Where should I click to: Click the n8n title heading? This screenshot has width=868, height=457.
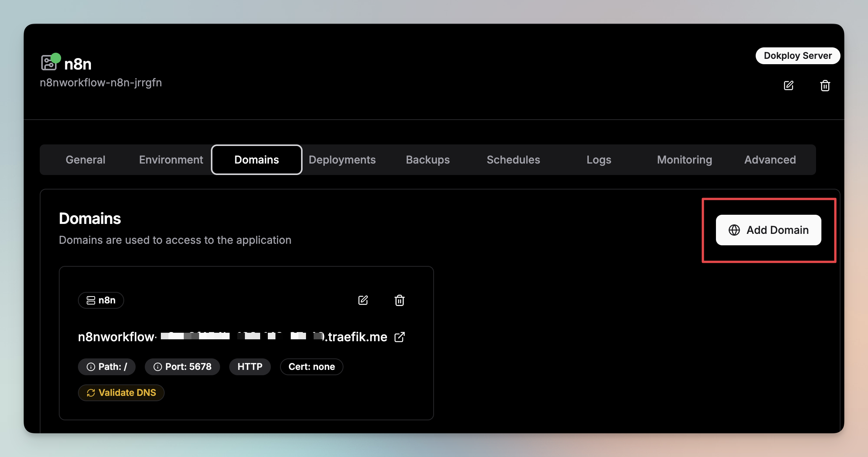pos(78,64)
